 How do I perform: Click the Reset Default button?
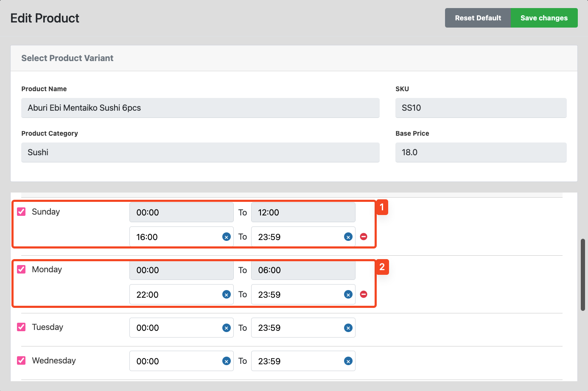click(478, 18)
